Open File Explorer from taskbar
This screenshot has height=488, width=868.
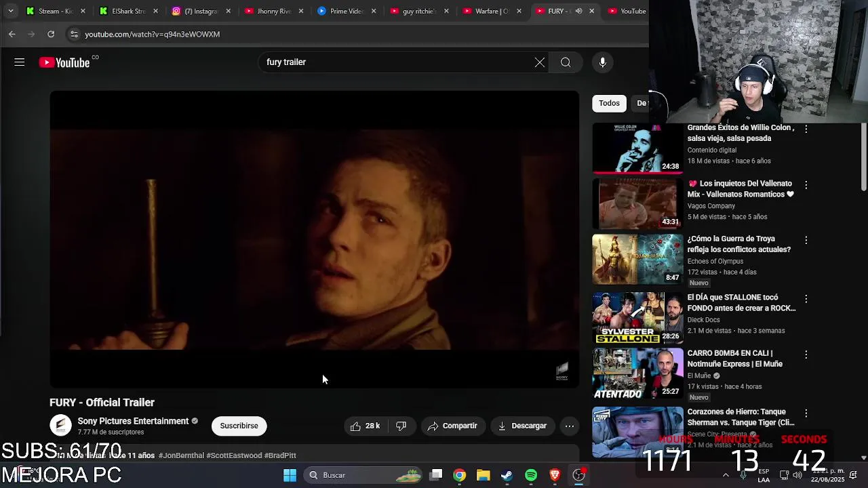click(483, 475)
